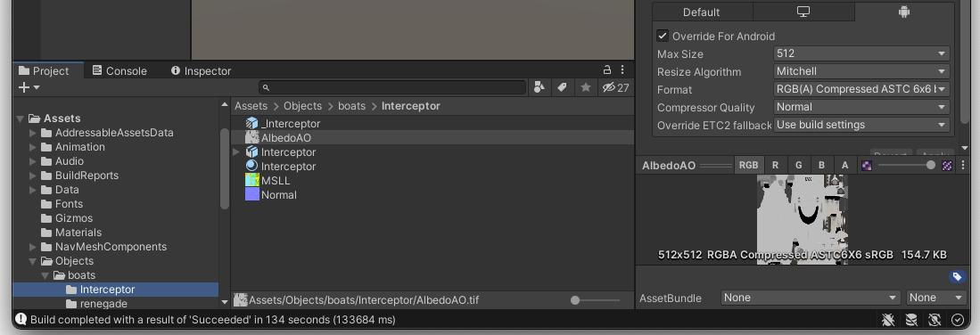Viewport: 980px width, 335px height.
Task: Open the Compressor Quality dropdown
Action: click(861, 107)
